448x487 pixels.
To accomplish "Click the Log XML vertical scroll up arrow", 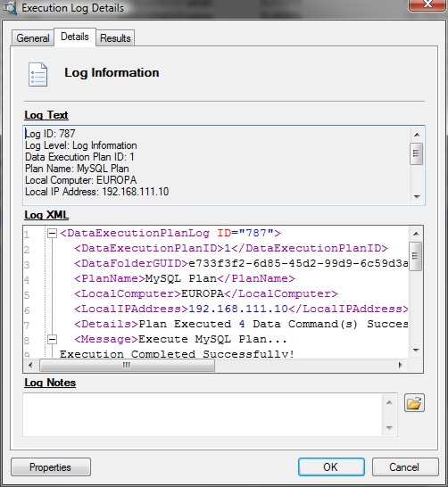I will tap(416, 234).
